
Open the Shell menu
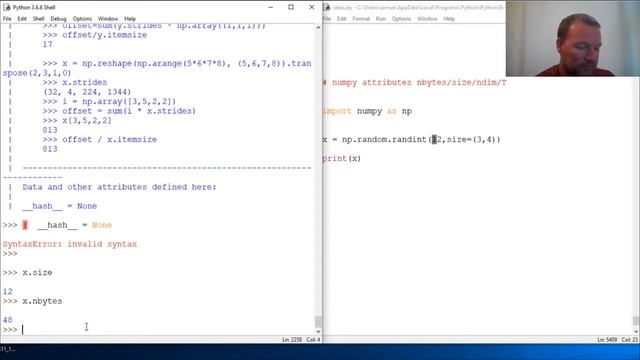coord(38,19)
